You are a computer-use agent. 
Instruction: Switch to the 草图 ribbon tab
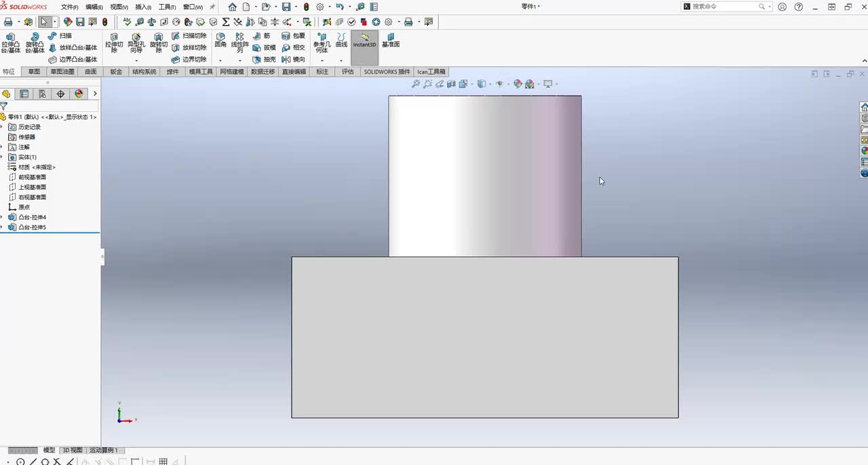[x=34, y=71]
